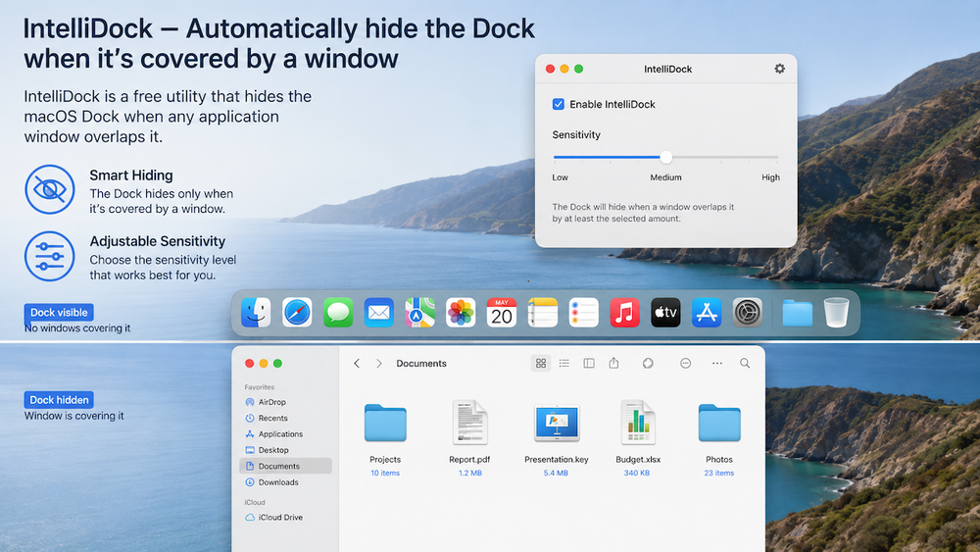Search in the Finder window
980x552 pixels.
pyautogui.click(x=745, y=363)
